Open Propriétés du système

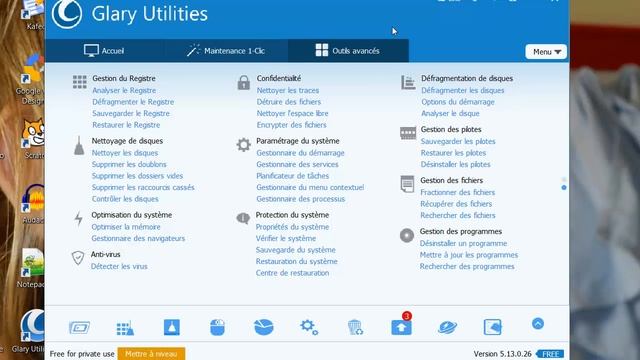(x=292, y=227)
